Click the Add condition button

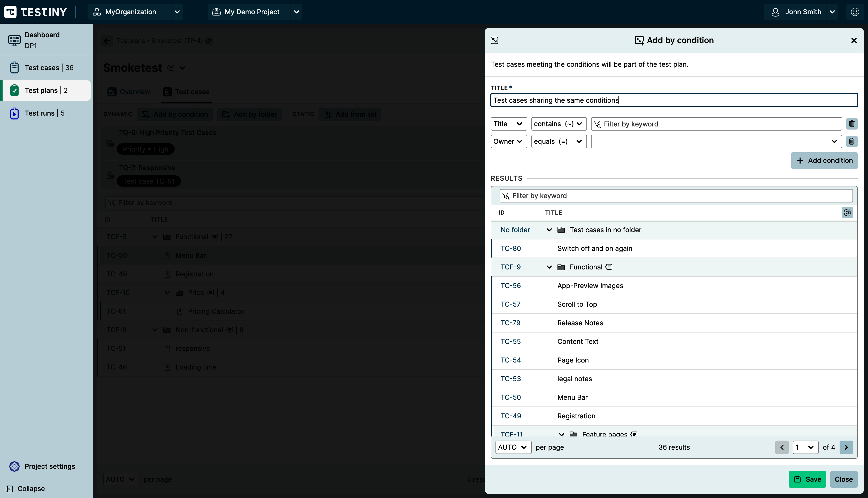[x=824, y=160]
